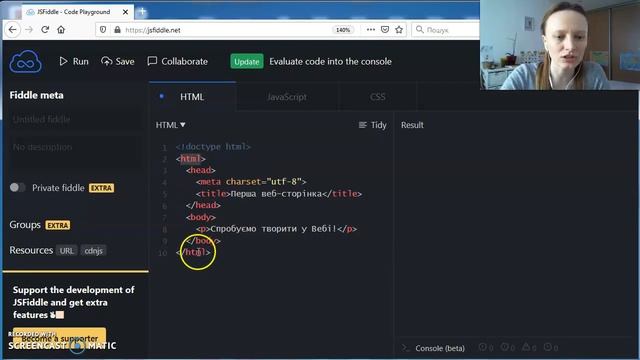Click the browser search field
Image resolution: width=640 pixels, height=360 pixels.
(x=445, y=30)
